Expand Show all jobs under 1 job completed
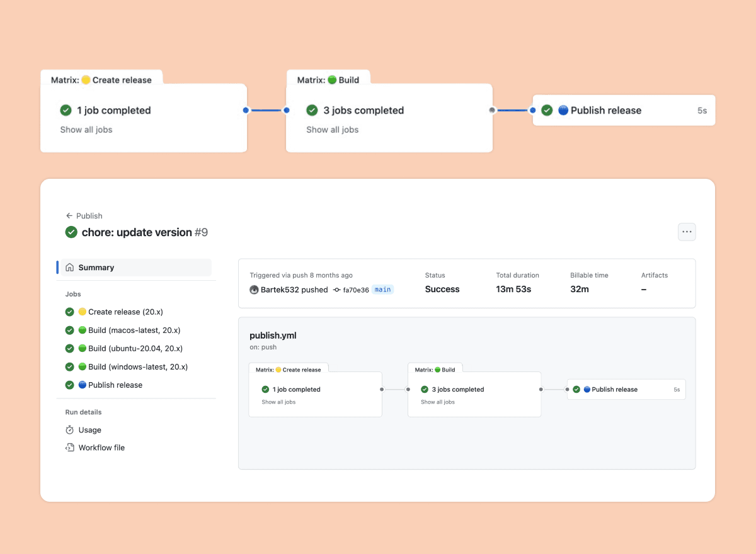 point(86,130)
